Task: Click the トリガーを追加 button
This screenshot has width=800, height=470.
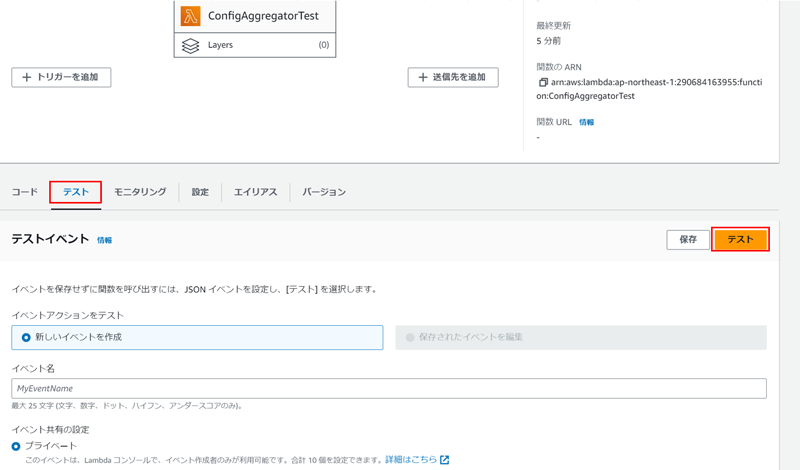Action: [x=61, y=77]
